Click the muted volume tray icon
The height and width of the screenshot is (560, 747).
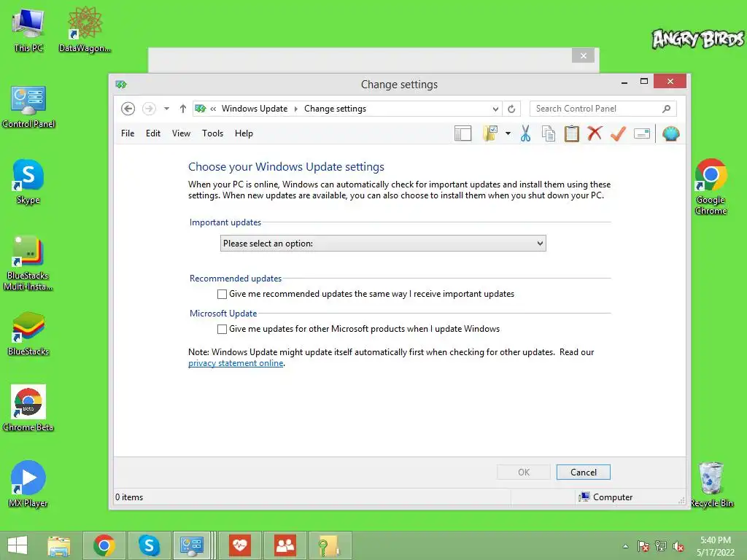pos(678,546)
